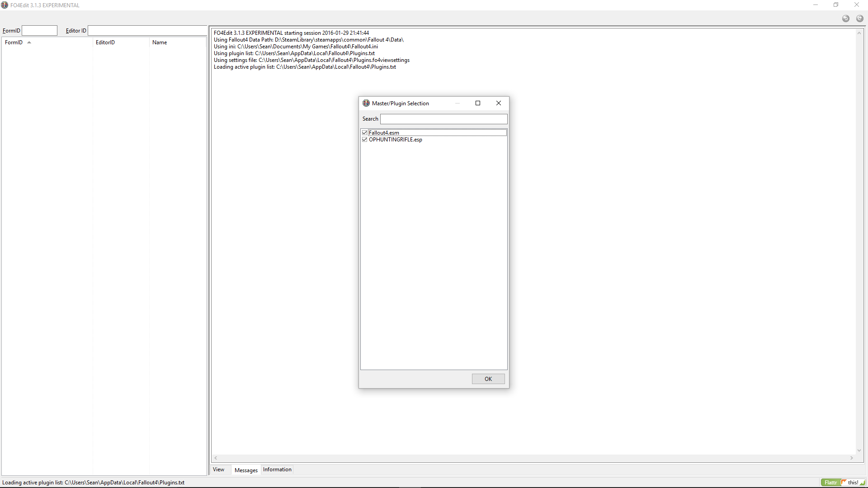Viewport: 868px width, 488px height.
Task: Click the scroll down arrow of messages pane
Action: point(859,450)
